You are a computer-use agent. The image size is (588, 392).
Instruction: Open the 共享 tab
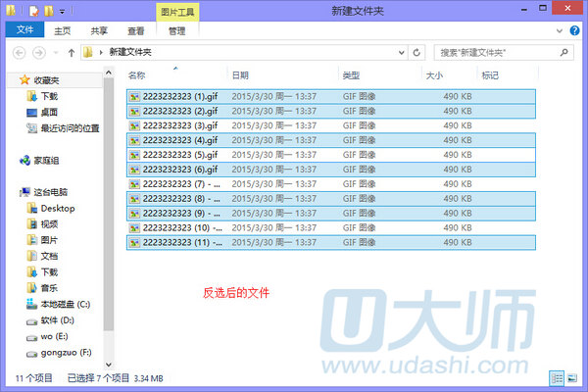click(x=99, y=30)
